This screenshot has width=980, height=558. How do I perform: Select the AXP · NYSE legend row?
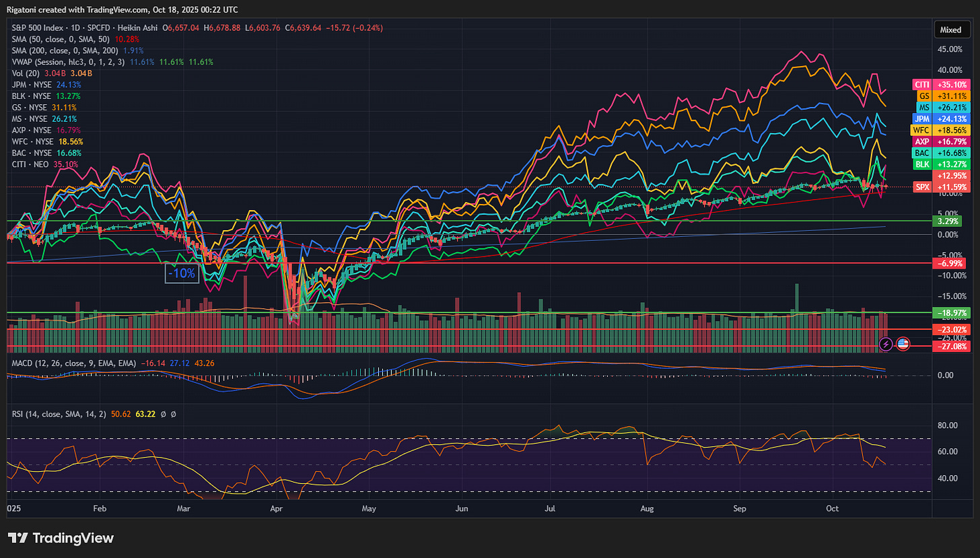pyautogui.click(x=46, y=131)
